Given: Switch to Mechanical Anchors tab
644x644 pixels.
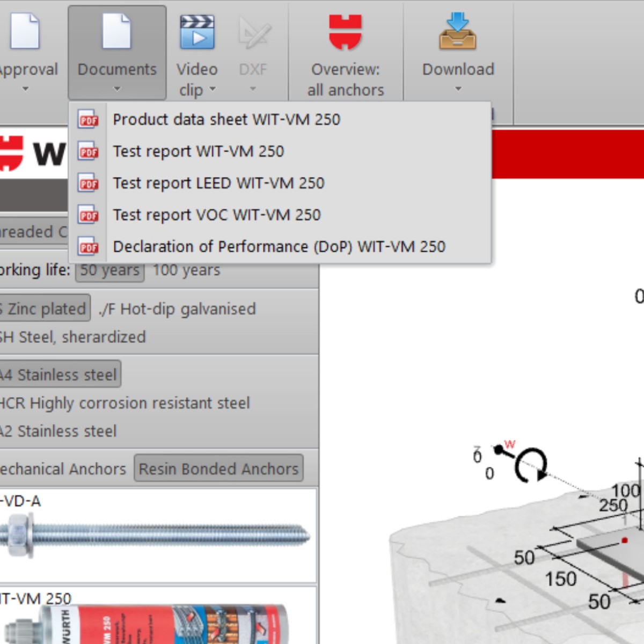Looking at the screenshot, I should point(63,469).
